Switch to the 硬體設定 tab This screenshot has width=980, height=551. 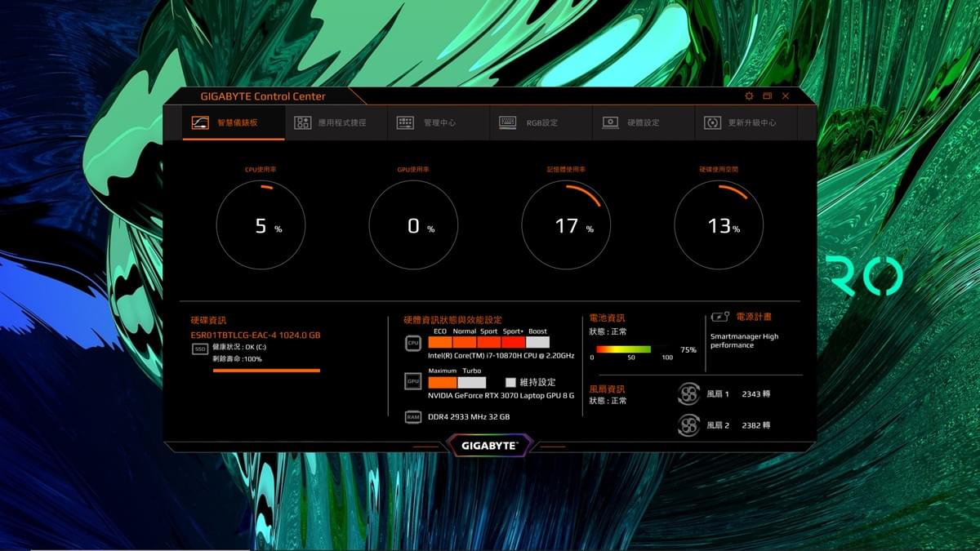pyautogui.click(x=642, y=122)
